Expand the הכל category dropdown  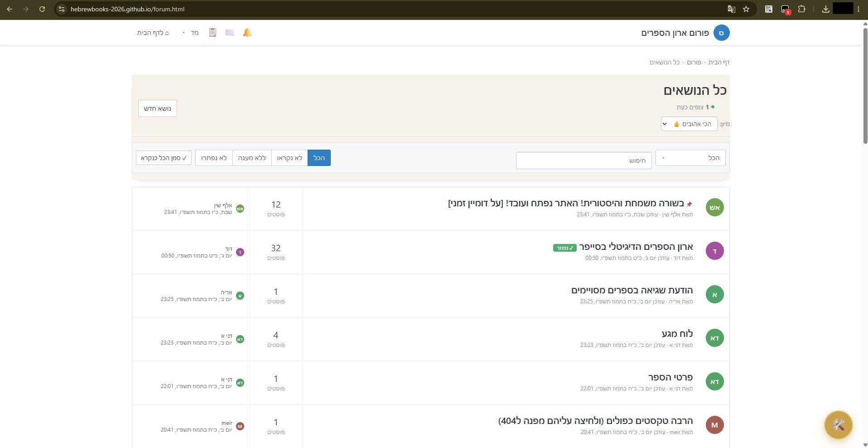click(690, 158)
